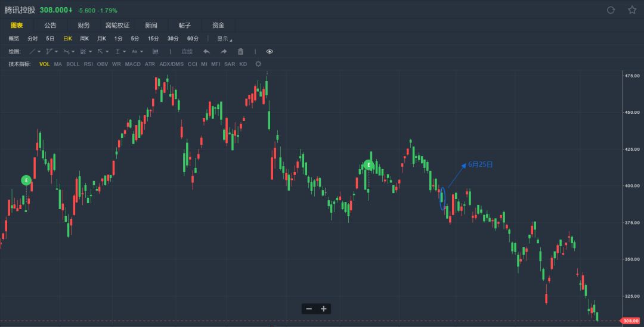Click the 连续 button in drawing toolbar
The height and width of the screenshot is (327, 644).
187,52
